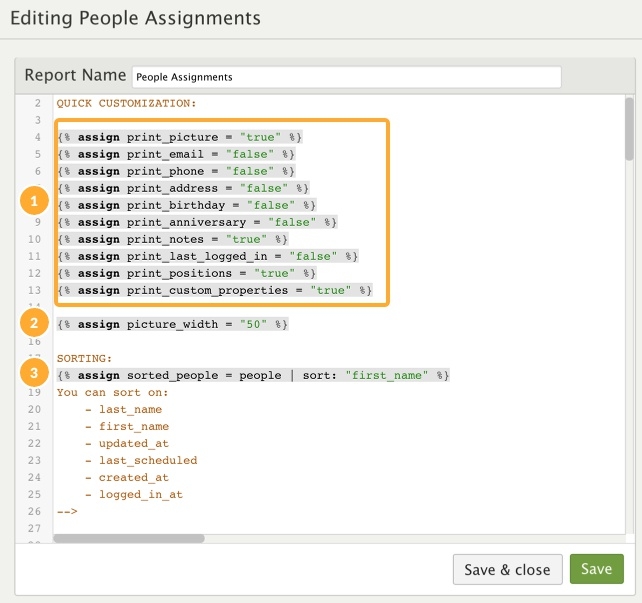This screenshot has height=603, width=642.
Task: Click the print_custom_properties assignment line
Action: [x=215, y=290]
